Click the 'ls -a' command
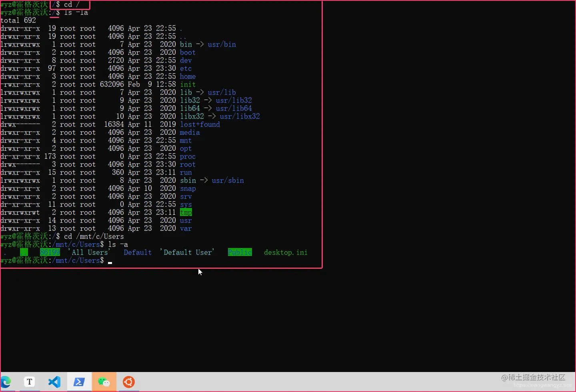The height and width of the screenshot is (392, 576). click(118, 244)
